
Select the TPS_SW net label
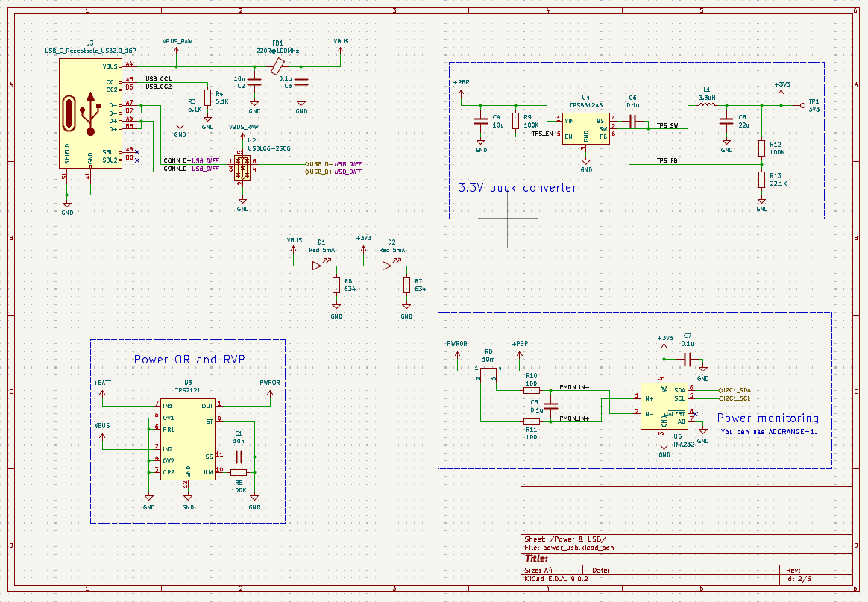point(667,126)
